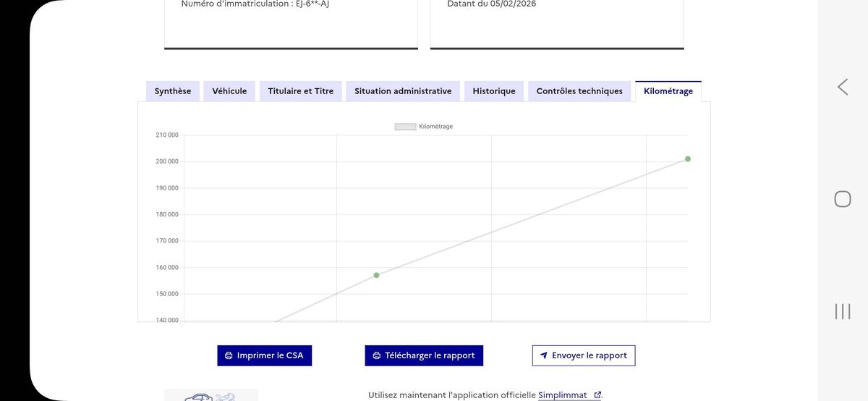Click the Envoyer le rapport button
This screenshot has width=868, height=401.
584,355
